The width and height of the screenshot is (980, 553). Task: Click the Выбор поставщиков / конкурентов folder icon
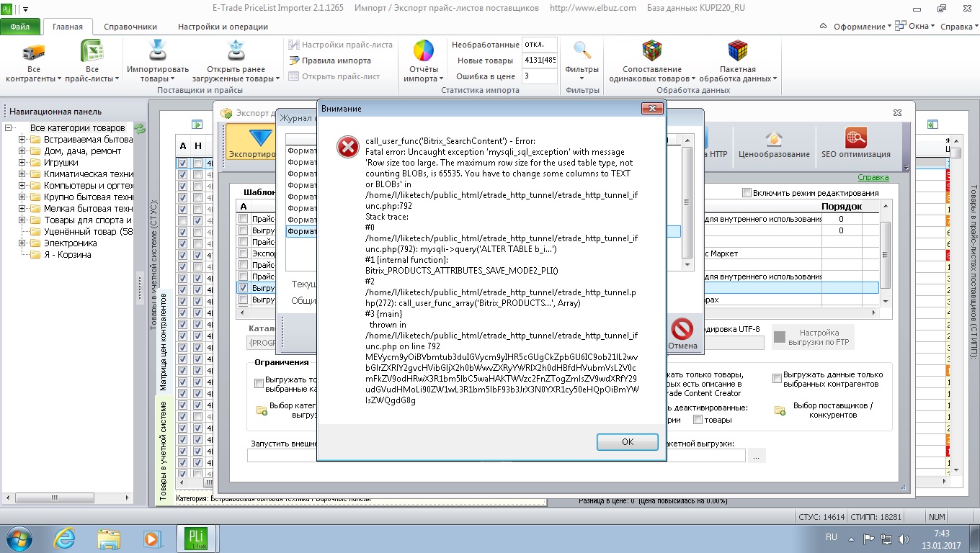tap(780, 410)
